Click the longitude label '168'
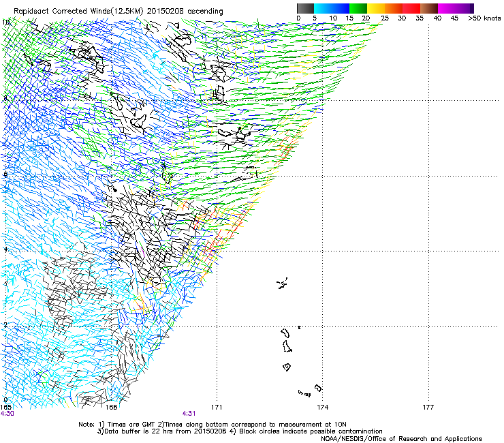Screen dimensions: 504x443 111,408
